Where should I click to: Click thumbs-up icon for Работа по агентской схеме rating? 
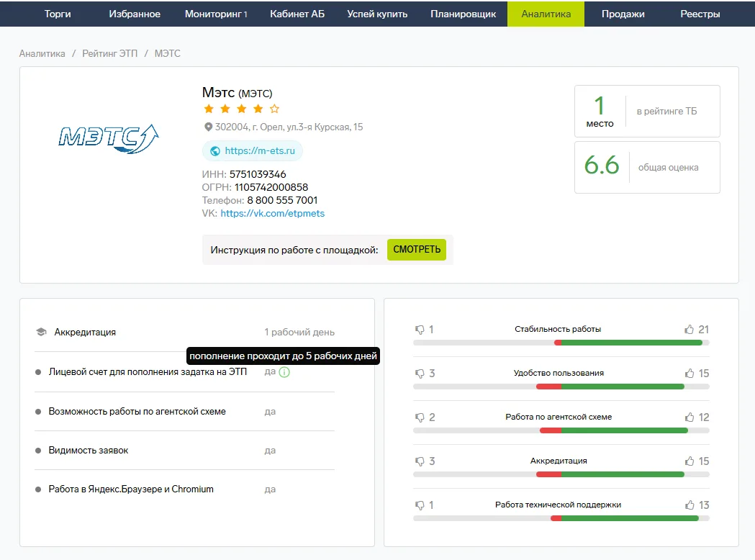point(690,417)
